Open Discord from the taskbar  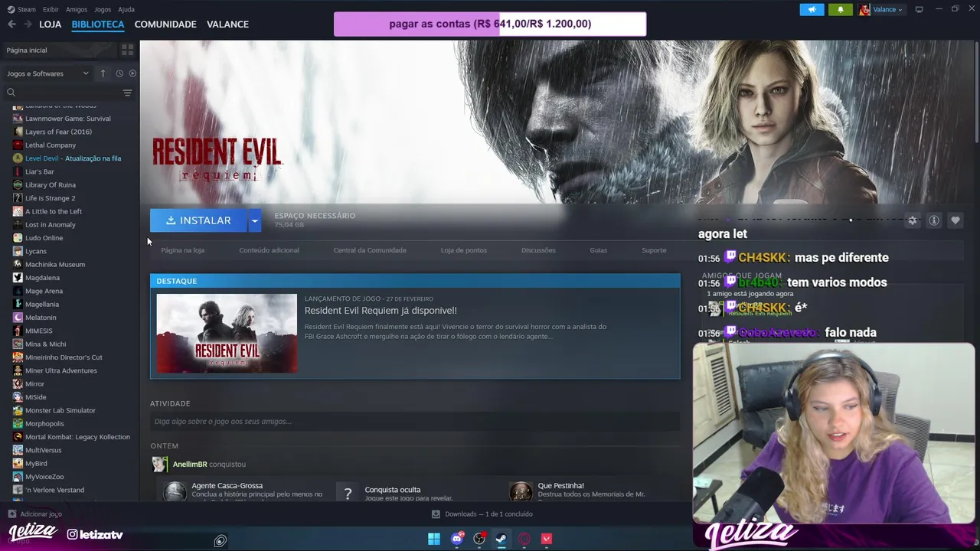(457, 539)
